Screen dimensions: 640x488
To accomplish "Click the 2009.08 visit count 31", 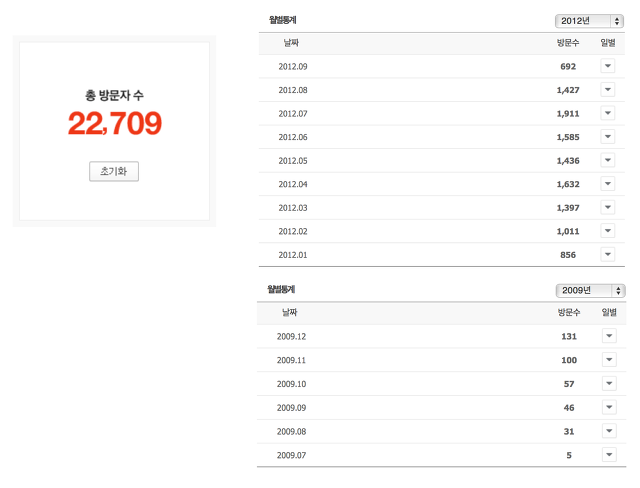I will 569,431.
